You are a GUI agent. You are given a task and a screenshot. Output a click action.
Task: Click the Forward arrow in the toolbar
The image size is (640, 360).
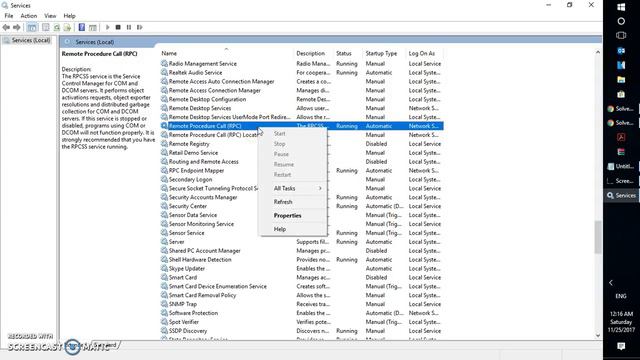pos(17,27)
